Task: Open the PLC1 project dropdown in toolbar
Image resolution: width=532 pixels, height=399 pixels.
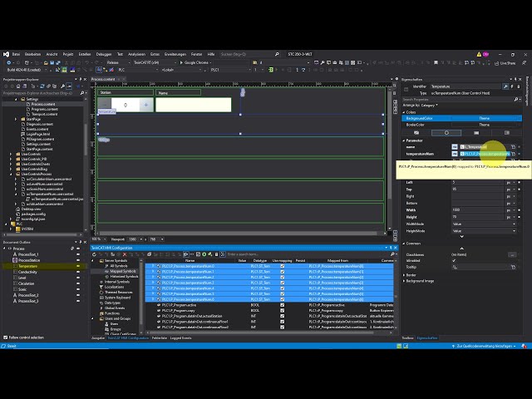Action: (x=231, y=70)
